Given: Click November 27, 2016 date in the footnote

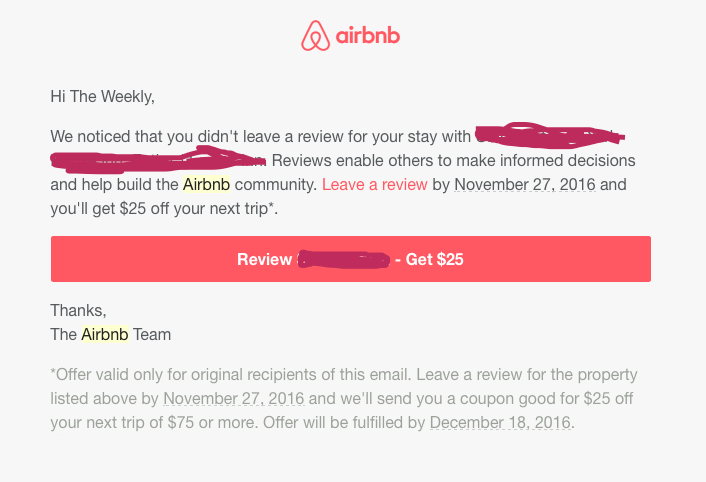Looking at the screenshot, I should (x=235, y=399).
